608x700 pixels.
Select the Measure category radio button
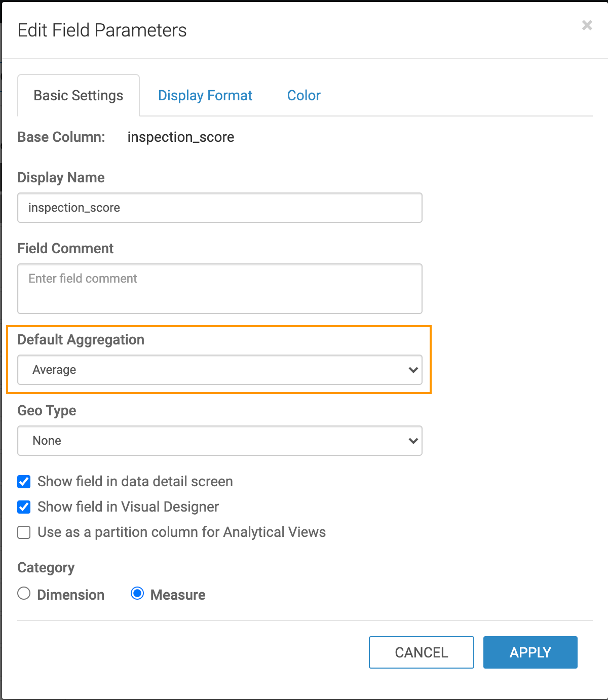pyautogui.click(x=137, y=594)
